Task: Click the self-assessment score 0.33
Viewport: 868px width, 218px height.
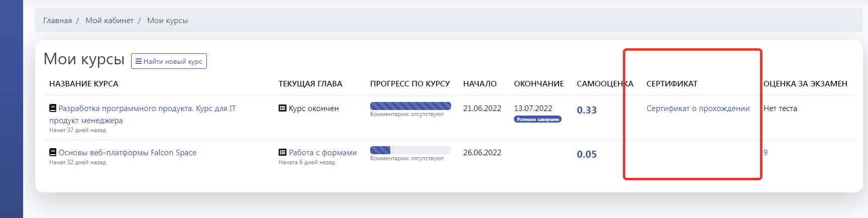Action: (587, 110)
